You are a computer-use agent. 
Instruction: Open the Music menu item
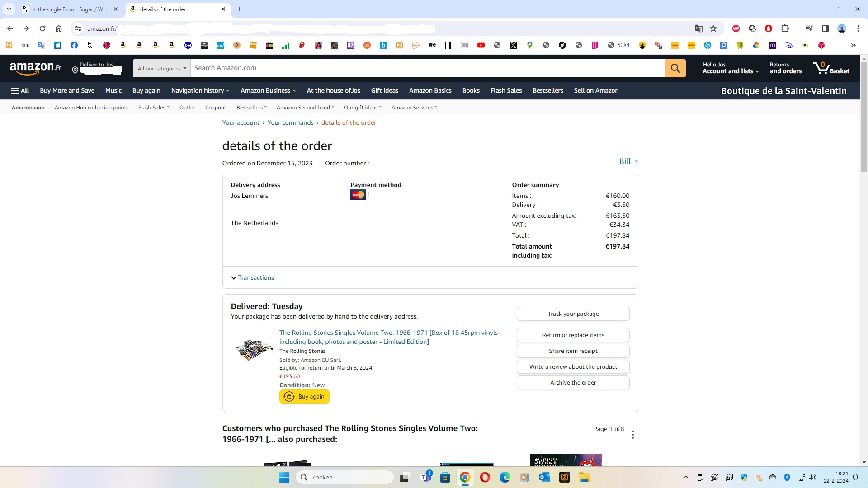point(113,91)
